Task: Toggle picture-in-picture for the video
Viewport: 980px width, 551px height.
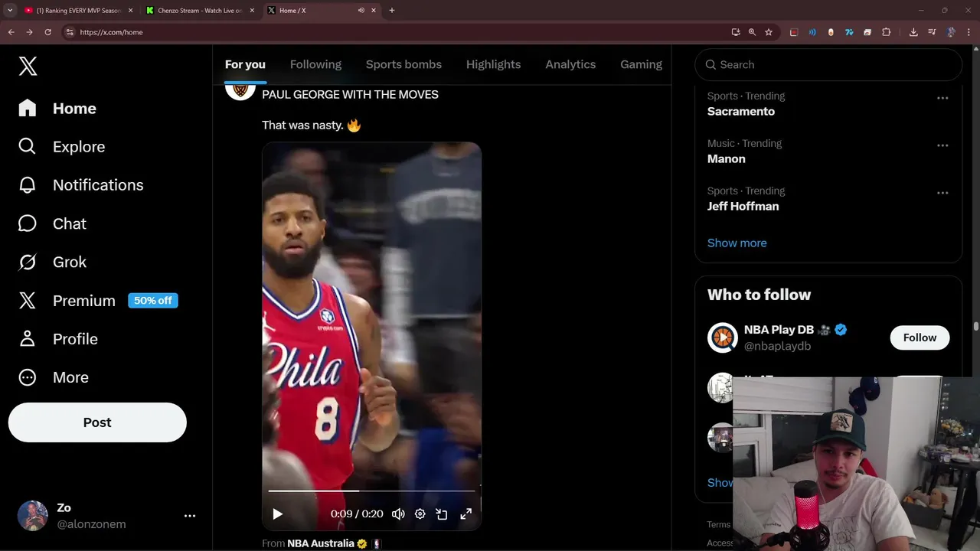Action: pyautogui.click(x=442, y=514)
